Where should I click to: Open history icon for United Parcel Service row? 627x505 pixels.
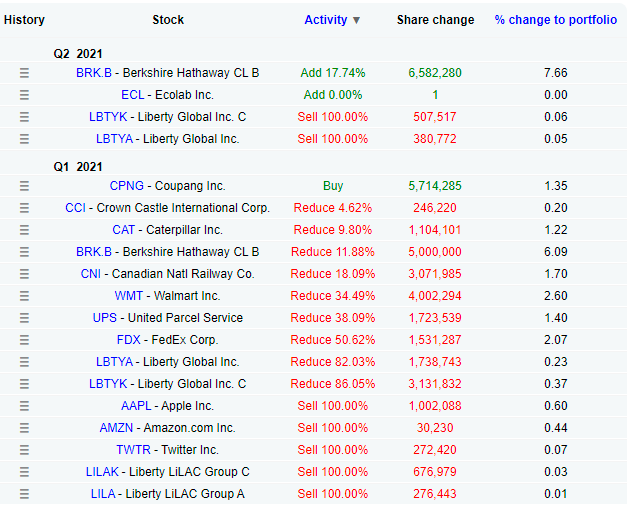point(24,318)
